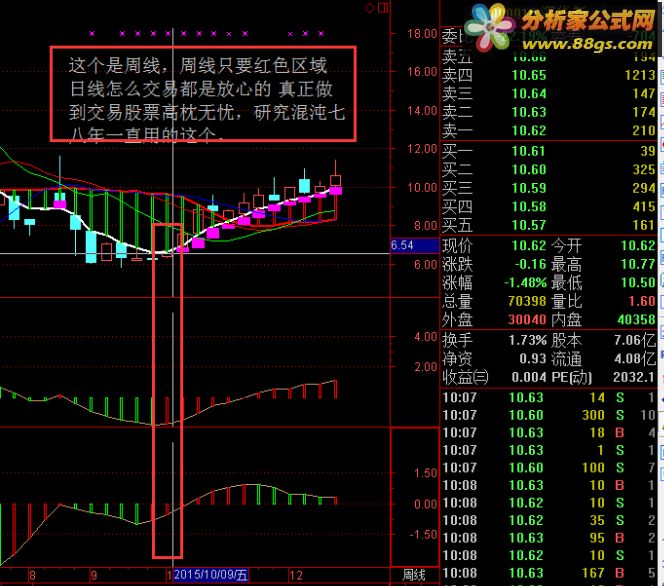Viewport: 664px width, 586px height.
Task: Click the 10:07 tick with volume 300
Action: click(549, 415)
